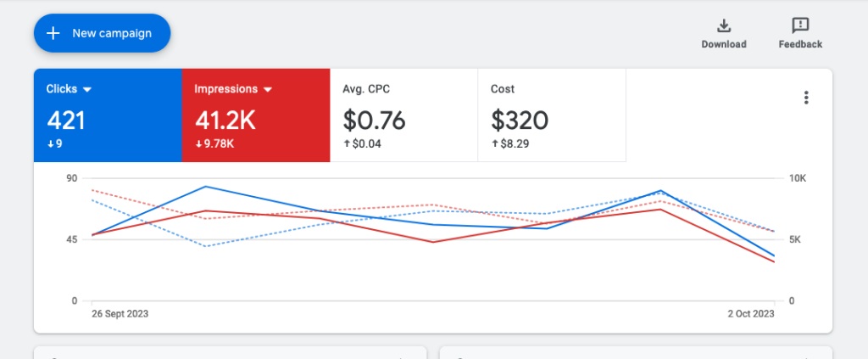
Task: Click the 26 Sept 2023 axis label
Action: 120,313
